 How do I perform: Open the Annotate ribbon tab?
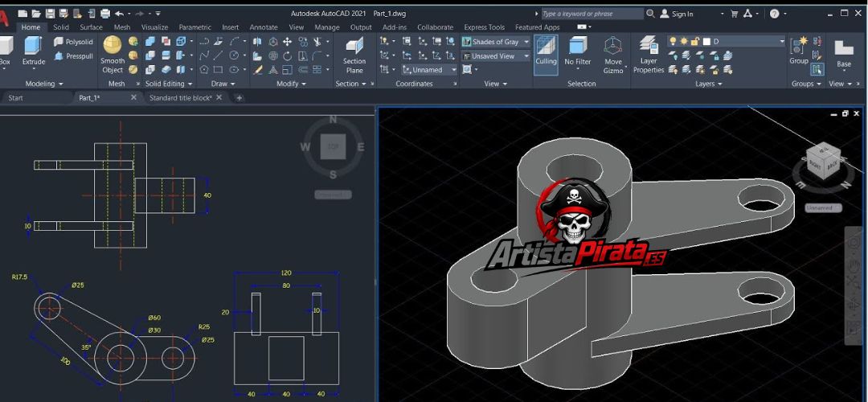[x=264, y=27]
